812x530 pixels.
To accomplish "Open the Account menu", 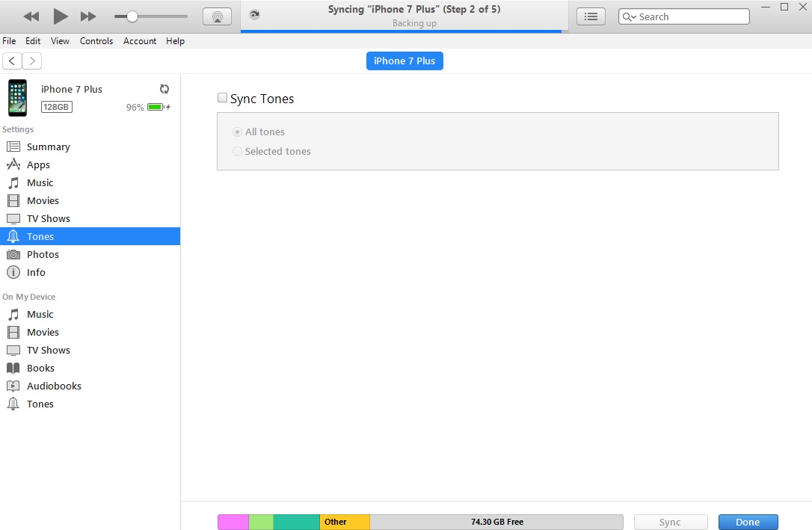I will [x=140, y=41].
